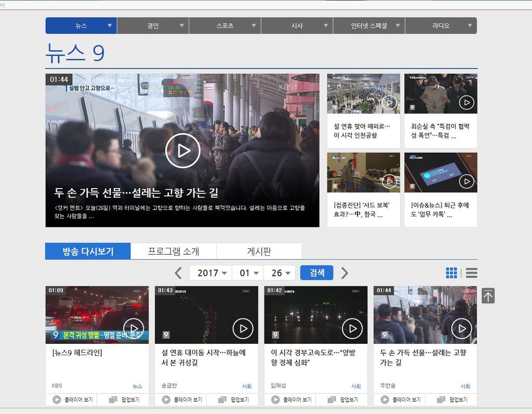Play the 인천공항 airport news thumbnail
The width and height of the screenshot is (532, 414).
point(389,102)
